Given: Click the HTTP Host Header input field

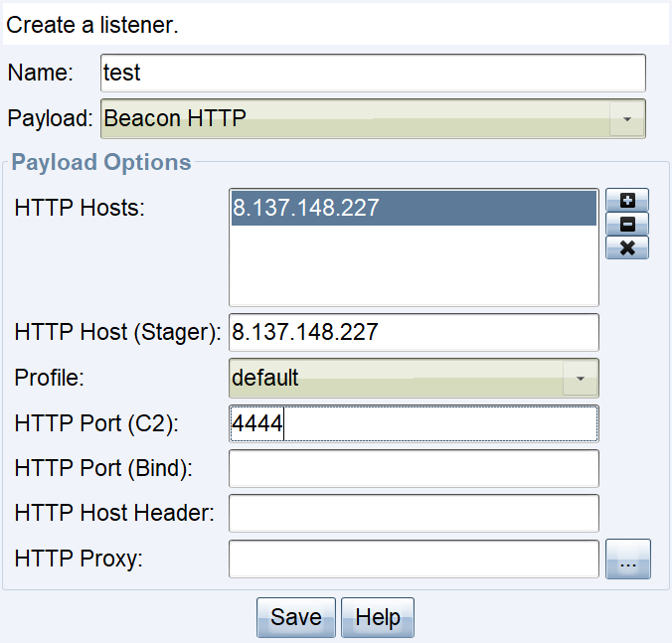Looking at the screenshot, I should [414, 513].
